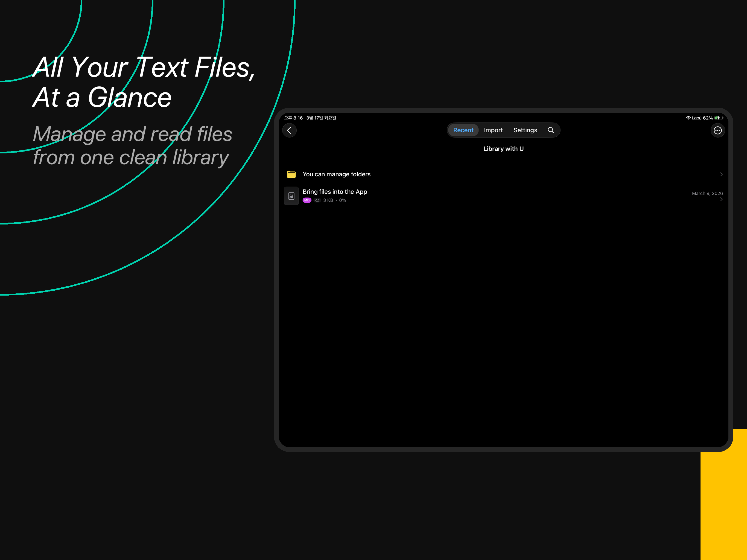Switch to the Import tab
This screenshot has width=747, height=560.
(493, 130)
